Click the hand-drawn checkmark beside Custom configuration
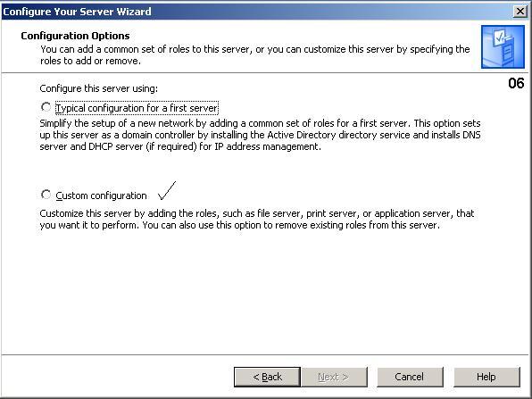532x399 pixels. click(x=167, y=191)
